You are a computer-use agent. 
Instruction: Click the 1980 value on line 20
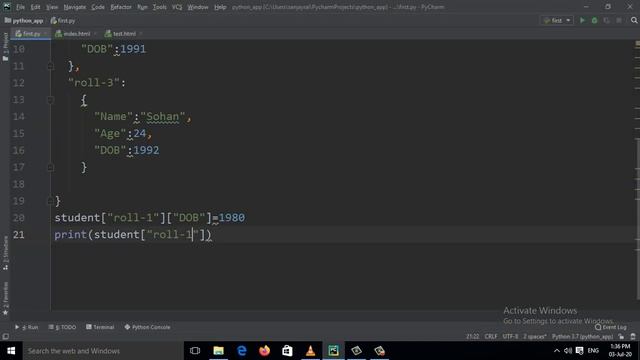[x=232, y=218]
